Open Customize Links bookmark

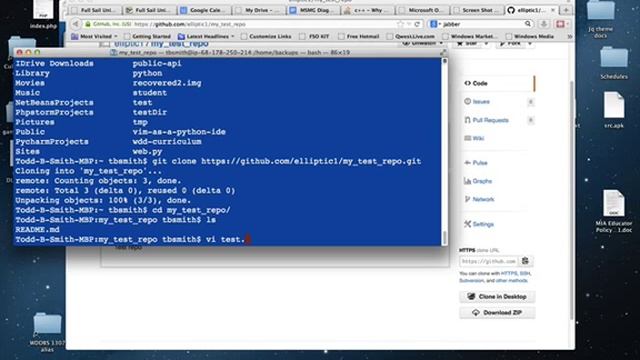(266, 36)
